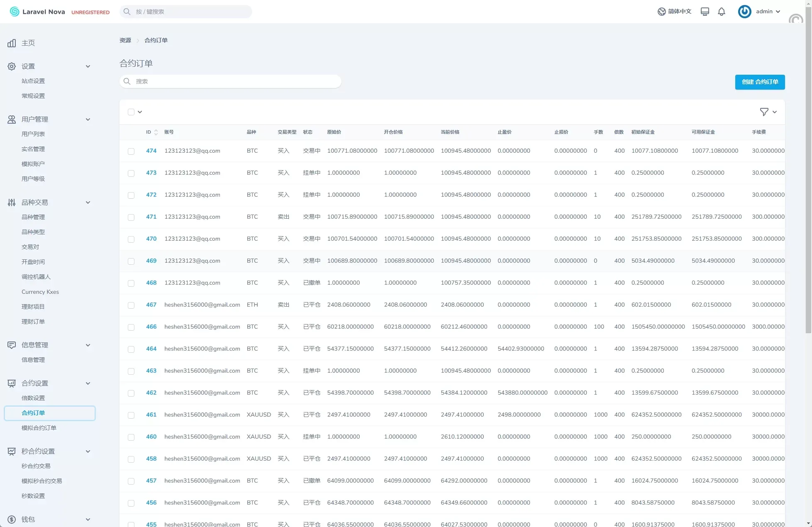The height and width of the screenshot is (527, 812).
Task: Click the 主页 dashboard chart icon
Action: coord(12,43)
